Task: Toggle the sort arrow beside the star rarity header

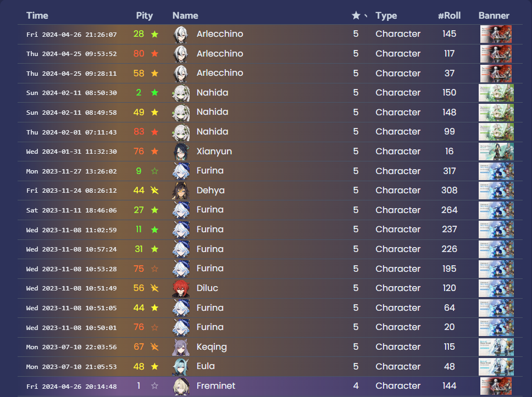Action: click(x=365, y=16)
